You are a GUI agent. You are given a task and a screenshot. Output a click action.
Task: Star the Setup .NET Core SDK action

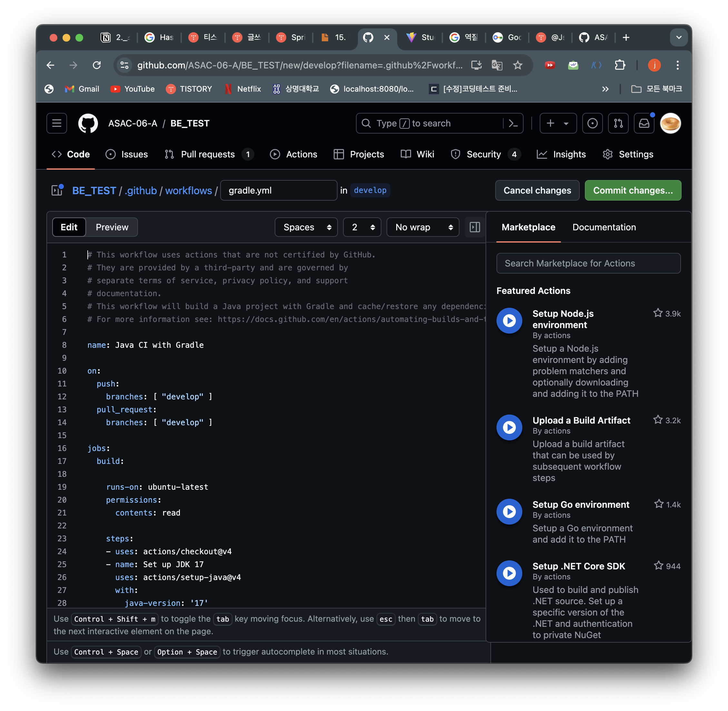pos(659,566)
